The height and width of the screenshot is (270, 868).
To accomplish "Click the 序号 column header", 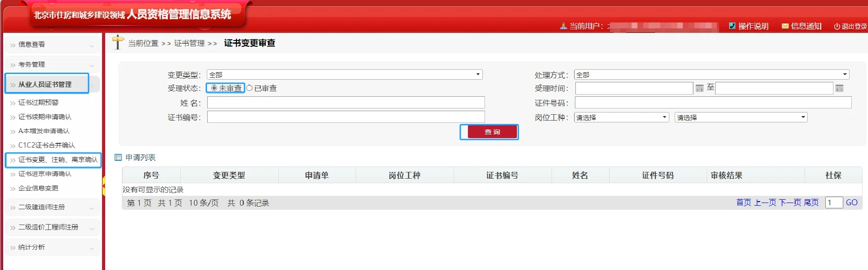I will (x=151, y=175).
